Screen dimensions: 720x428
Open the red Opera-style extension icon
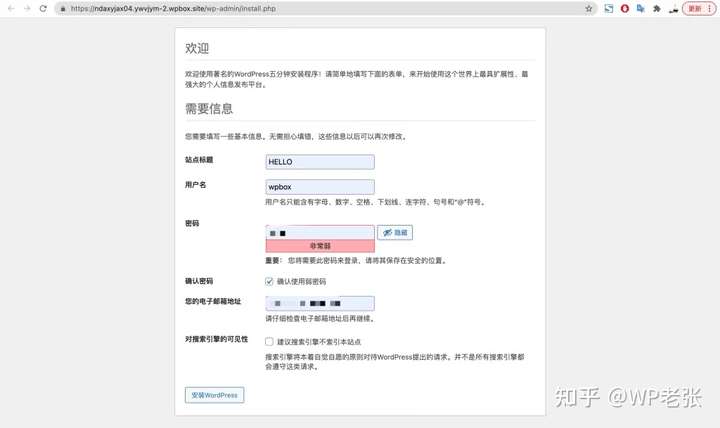tap(624, 8)
